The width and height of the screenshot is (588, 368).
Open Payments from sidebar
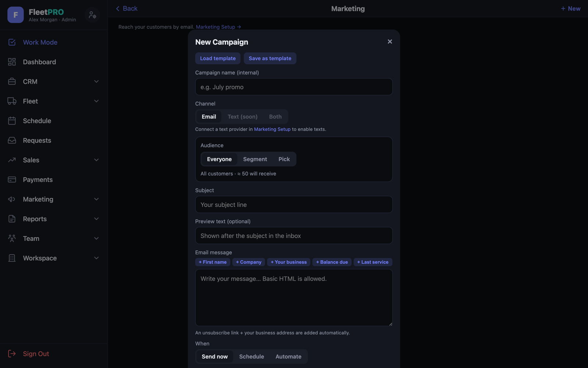click(54, 180)
